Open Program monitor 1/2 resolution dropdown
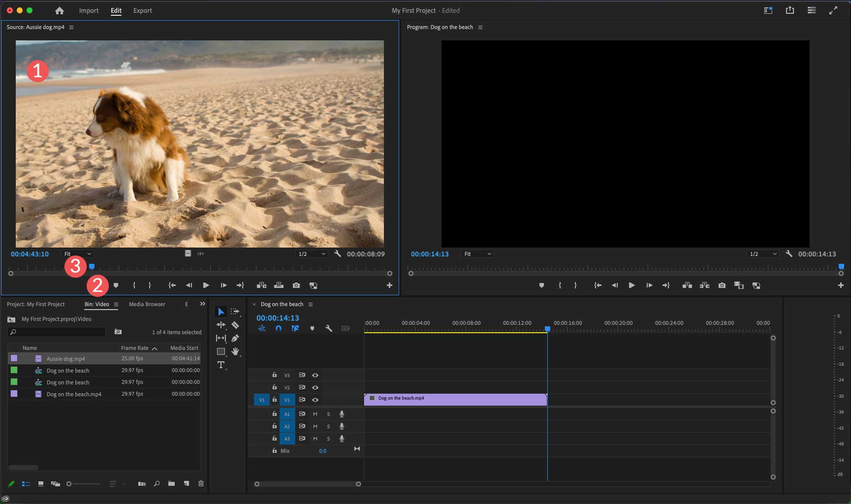 [x=762, y=254]
